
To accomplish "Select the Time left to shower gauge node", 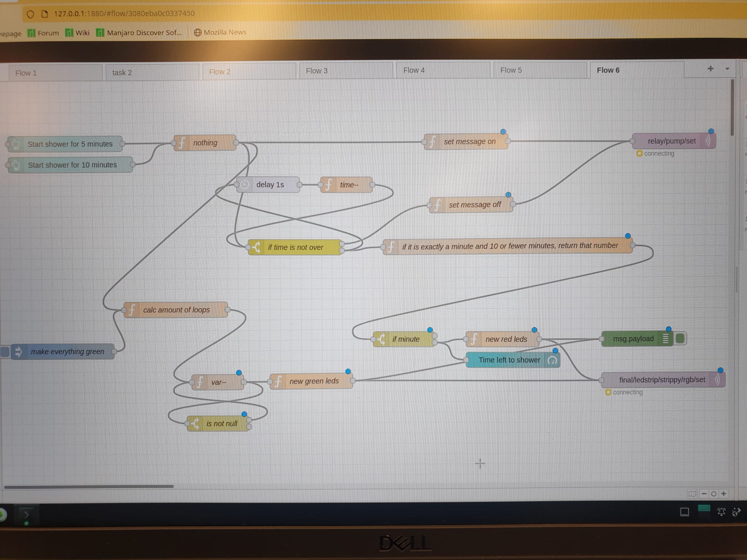I will (x=509, y=360).
